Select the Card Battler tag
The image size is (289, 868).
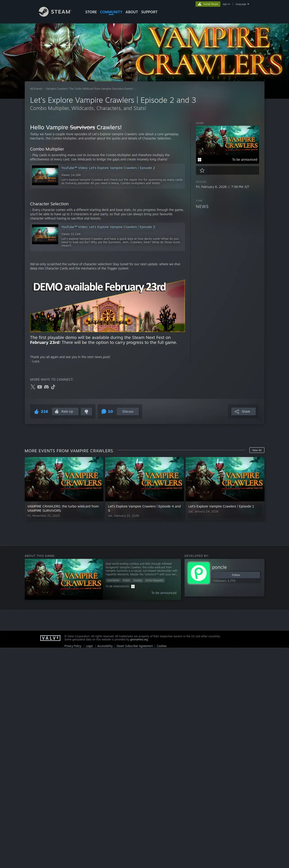(113, 580)
